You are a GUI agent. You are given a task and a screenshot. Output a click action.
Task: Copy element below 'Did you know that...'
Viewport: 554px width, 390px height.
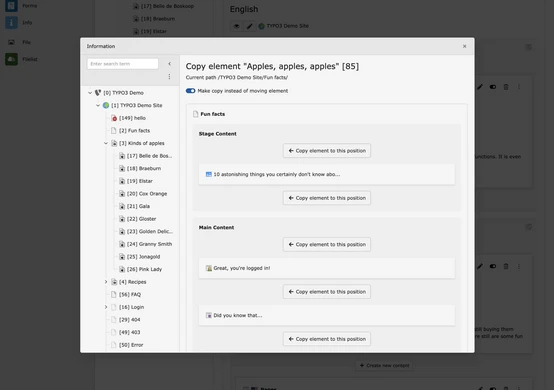pyautogui.click(x=327, y=339)
